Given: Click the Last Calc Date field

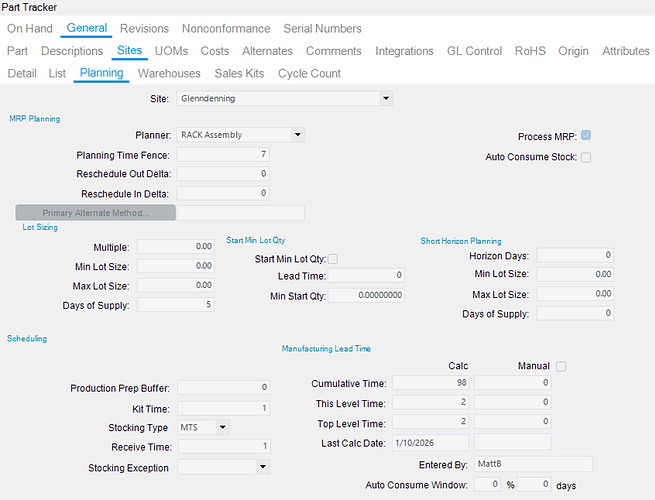Looking at the screenshot, I should (430, 443).
